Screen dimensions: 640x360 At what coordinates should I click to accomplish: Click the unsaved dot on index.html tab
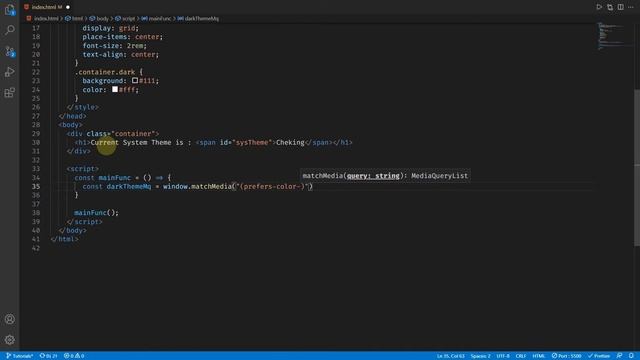click(68, 7)
